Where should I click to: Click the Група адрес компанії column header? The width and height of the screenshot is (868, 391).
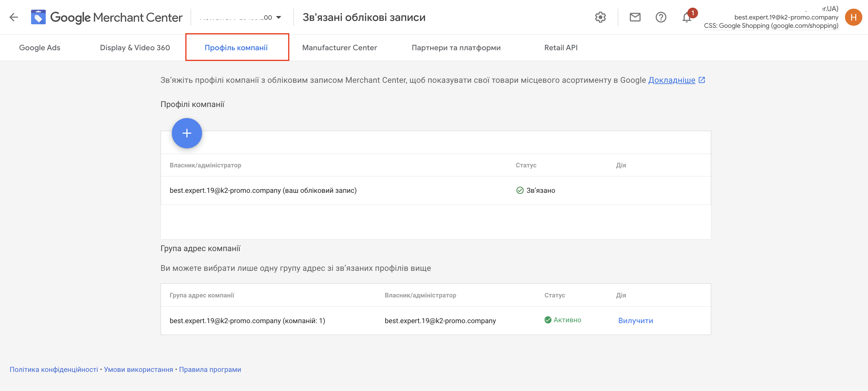pyautogui.click(x=202, y=295)
